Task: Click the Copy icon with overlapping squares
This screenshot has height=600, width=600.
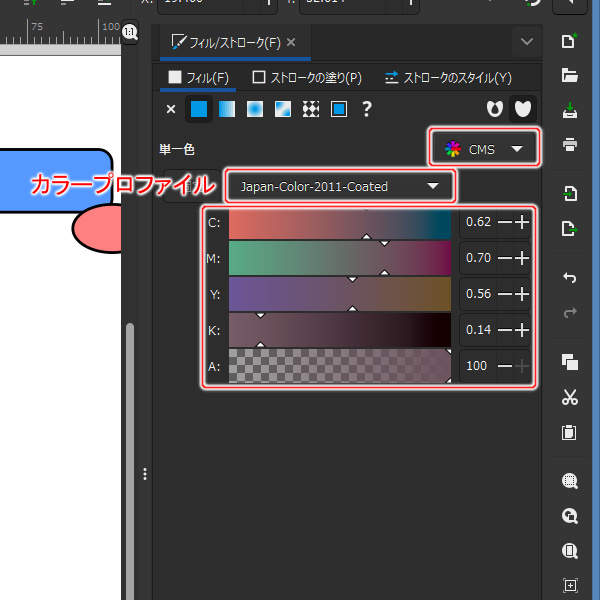Action: coord(570,362)
